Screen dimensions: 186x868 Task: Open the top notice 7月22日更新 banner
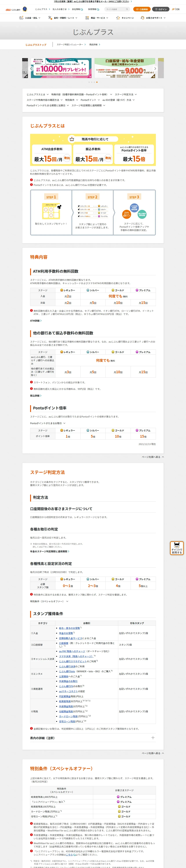pyautogui.click(x=93, y=1)
